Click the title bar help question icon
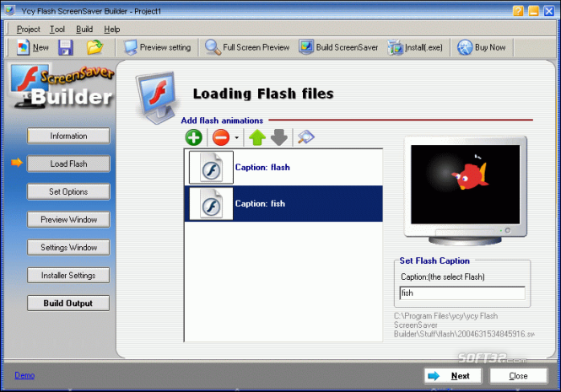The image size is (561, 392). click(x=518, y=11)
